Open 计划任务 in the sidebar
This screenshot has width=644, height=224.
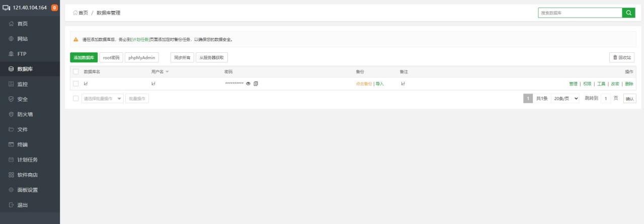pos(30,160)
